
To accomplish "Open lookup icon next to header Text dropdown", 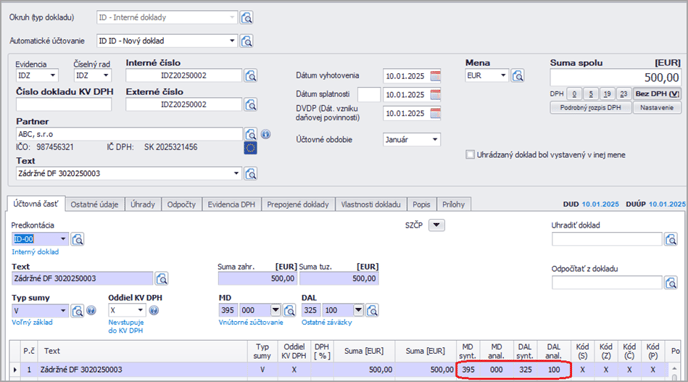I will (251, 173).
